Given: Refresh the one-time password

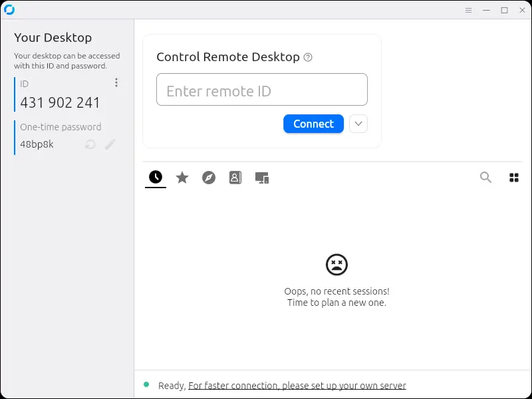Looking at the screenshot, I should 90,144.
